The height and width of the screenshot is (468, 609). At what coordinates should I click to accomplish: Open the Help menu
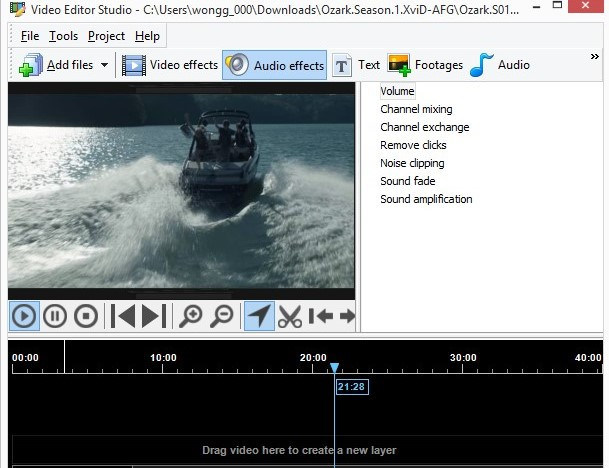pos(147,36)
